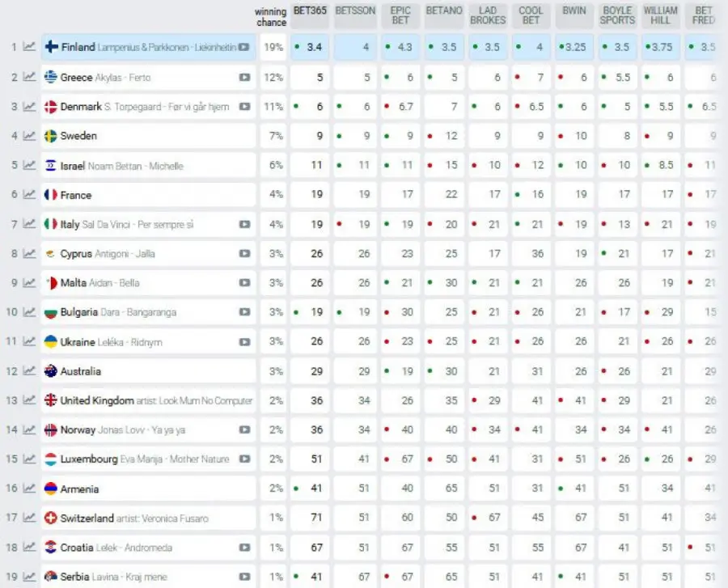Click the trend chart icon beside Finland

coord(29,48)
